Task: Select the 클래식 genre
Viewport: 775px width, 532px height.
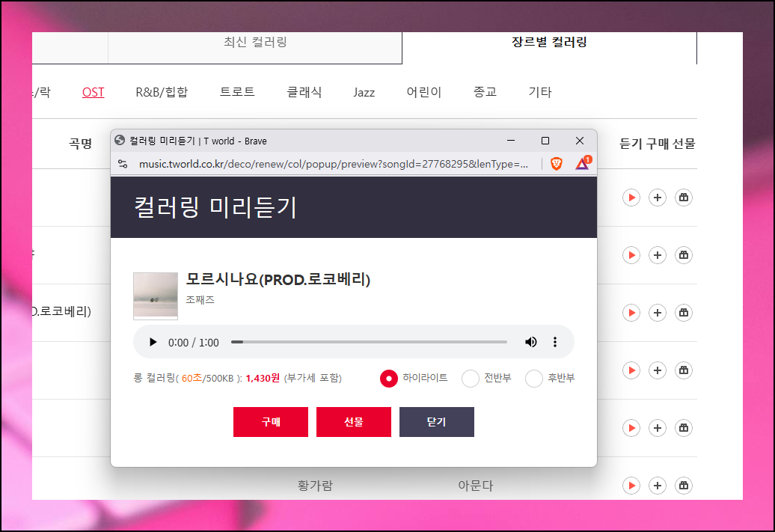Action: (304, 92)
